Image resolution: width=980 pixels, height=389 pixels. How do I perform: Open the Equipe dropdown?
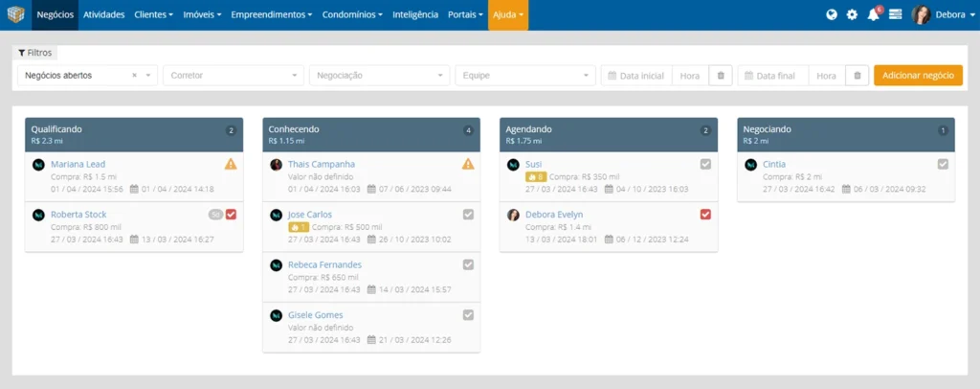tap(525, 76)
